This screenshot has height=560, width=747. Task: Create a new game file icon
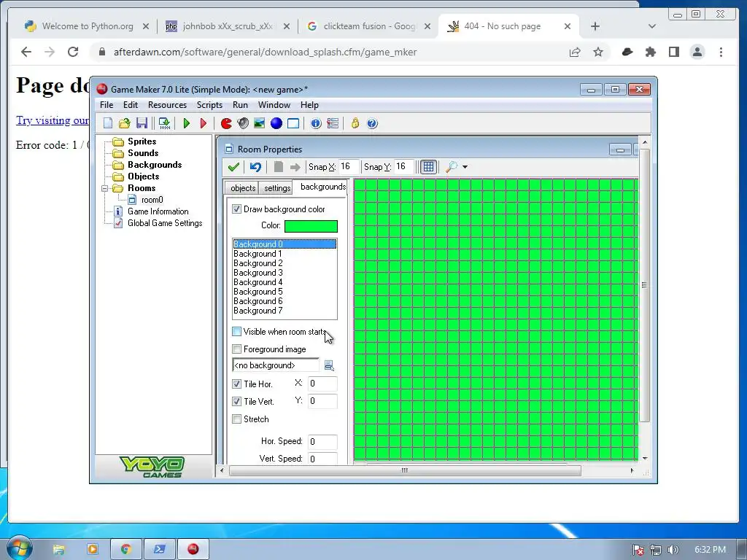[x=108, y=123]
